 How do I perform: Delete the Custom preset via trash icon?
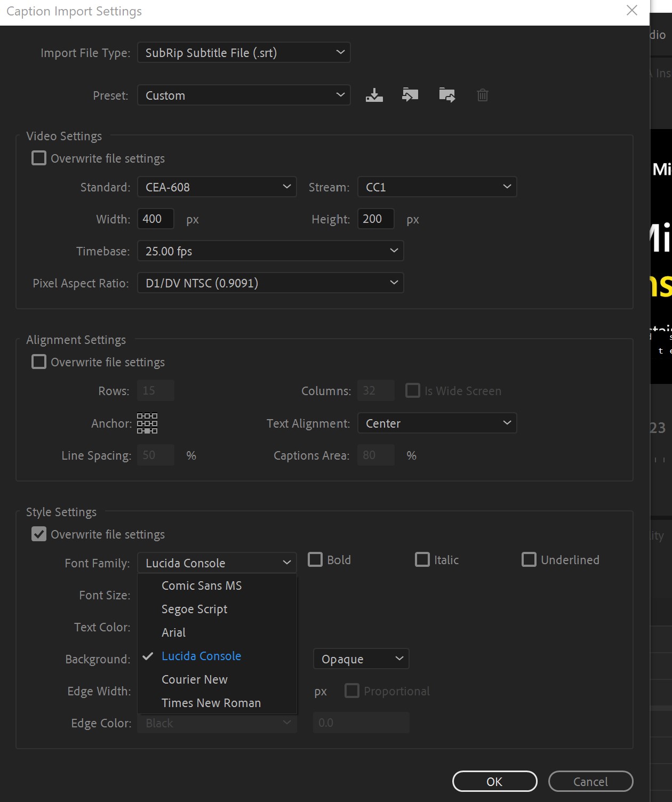click(x=483, y=95)
